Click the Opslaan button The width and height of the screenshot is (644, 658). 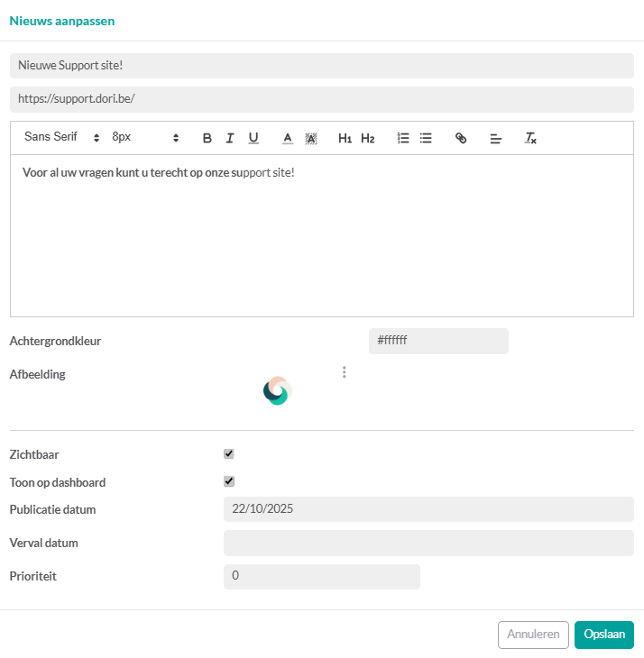(603, 635)
